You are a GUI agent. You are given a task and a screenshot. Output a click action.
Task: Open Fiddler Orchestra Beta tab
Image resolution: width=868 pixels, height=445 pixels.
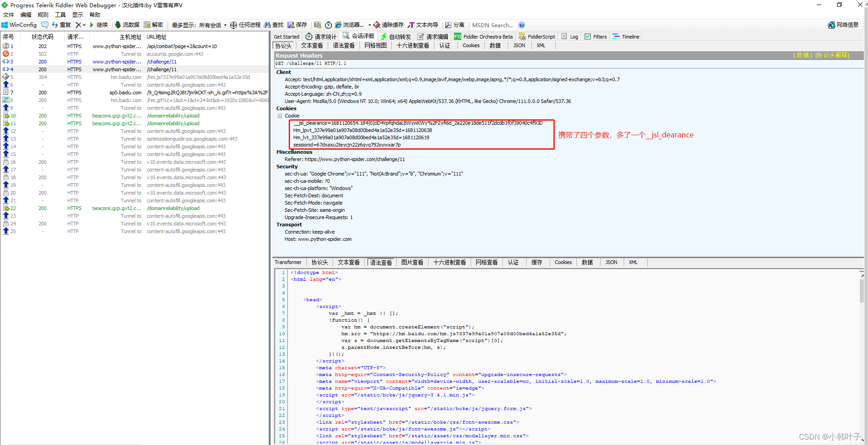click(x=483, y=37)
